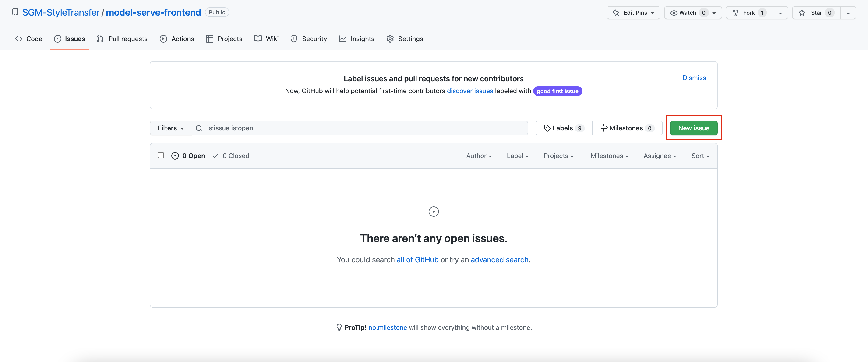Click the Star icon button

(802, 13)
